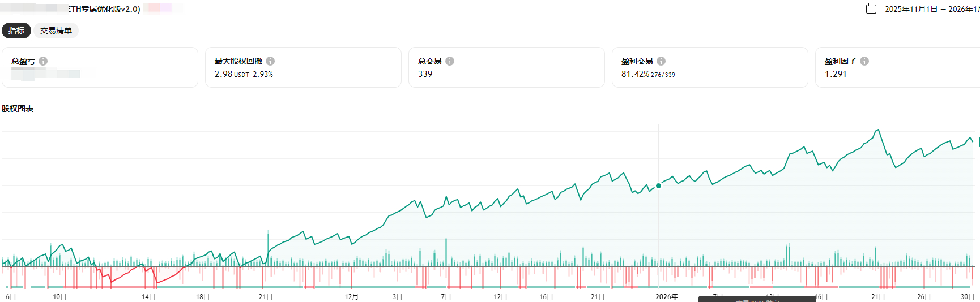Click the info icon next to 盈利交易

[661, 61]
